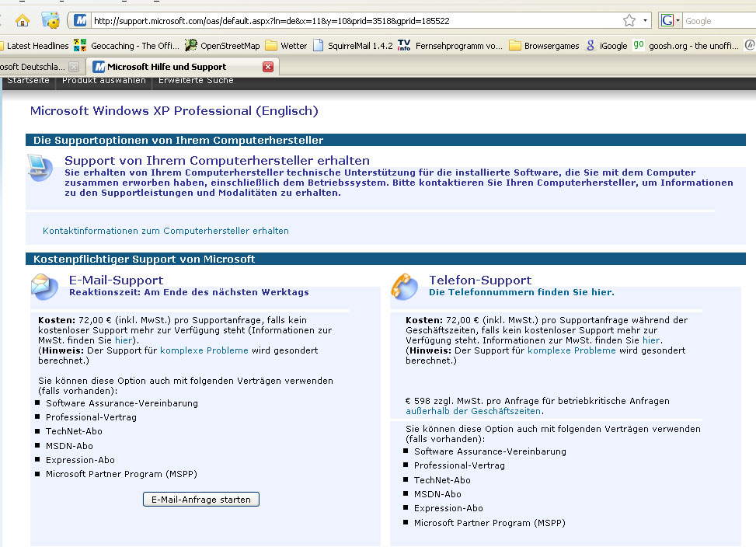
Task: Open the goosh.org bookmark icon
Action: click(639, 45)
